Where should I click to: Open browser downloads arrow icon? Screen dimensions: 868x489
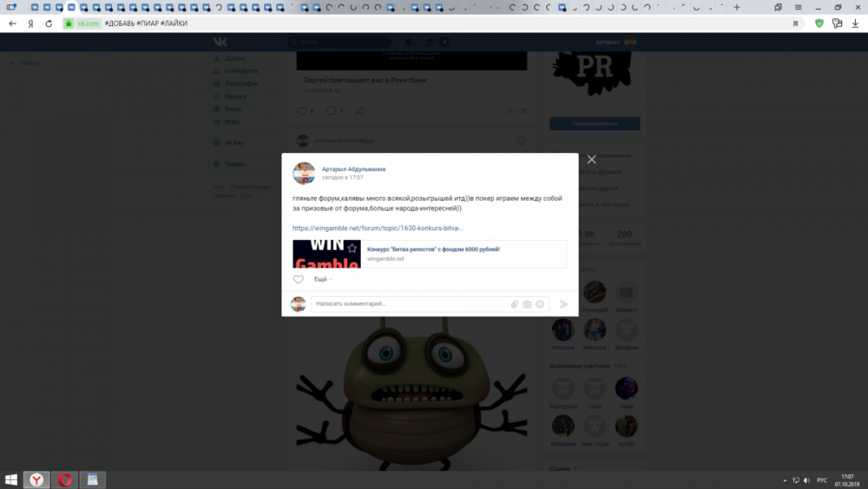855,23
